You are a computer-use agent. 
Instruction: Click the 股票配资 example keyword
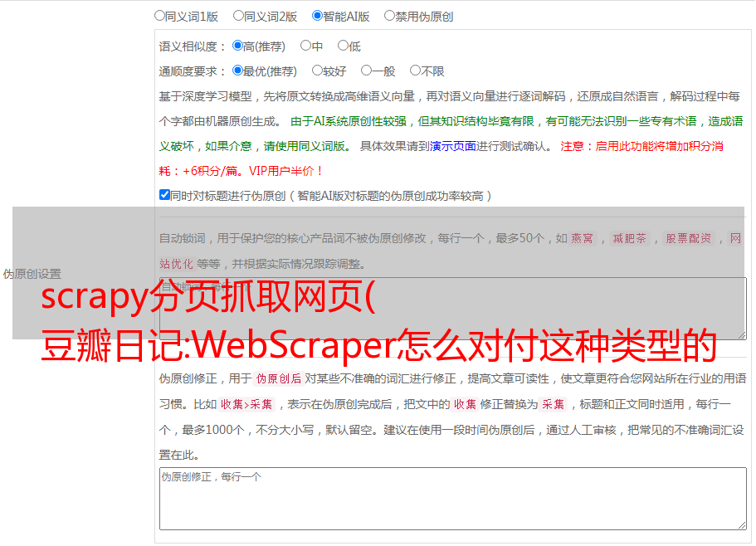[689, 238]
